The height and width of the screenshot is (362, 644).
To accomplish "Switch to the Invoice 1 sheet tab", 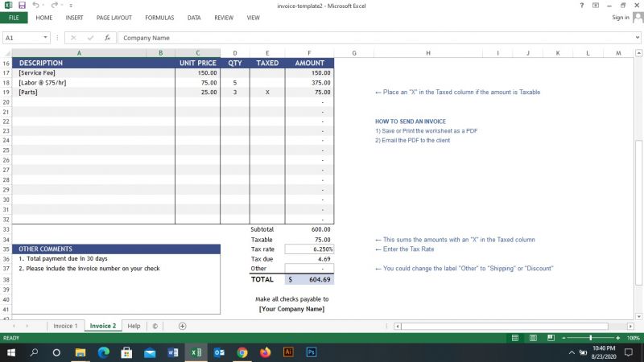I will (x=65, y=326).
